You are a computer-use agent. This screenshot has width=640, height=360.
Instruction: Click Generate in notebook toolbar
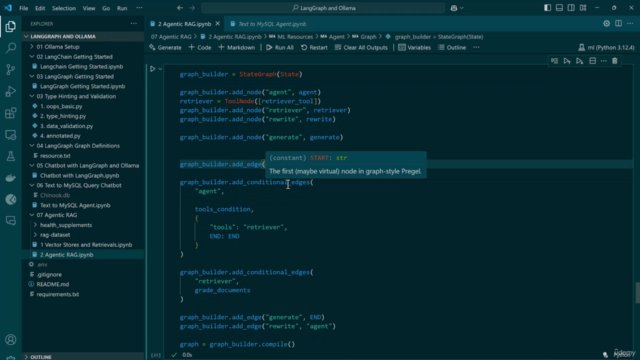(x=165, y=47)
